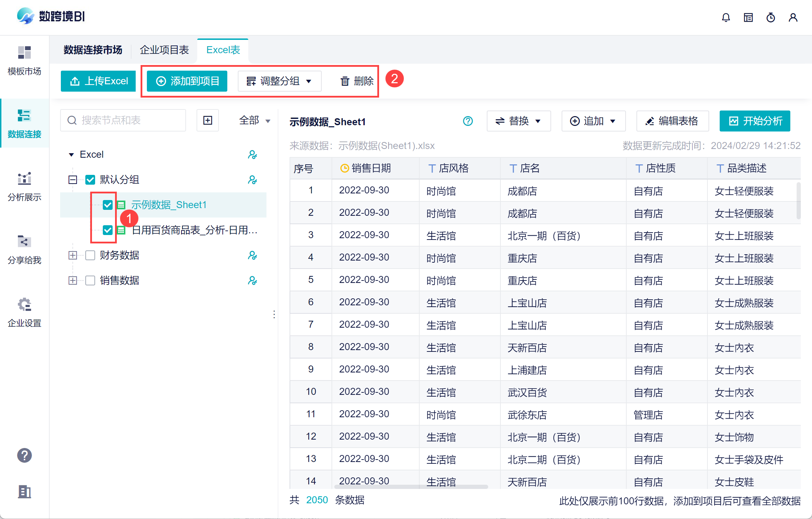Click the add-node plus square icon
This screenshot has width=812, height=519.
(208, 120)
